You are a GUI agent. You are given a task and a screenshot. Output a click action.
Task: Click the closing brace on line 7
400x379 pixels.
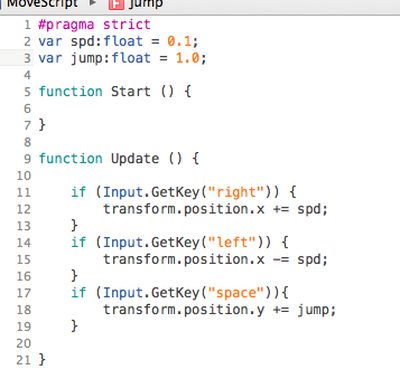click(42, 125)
